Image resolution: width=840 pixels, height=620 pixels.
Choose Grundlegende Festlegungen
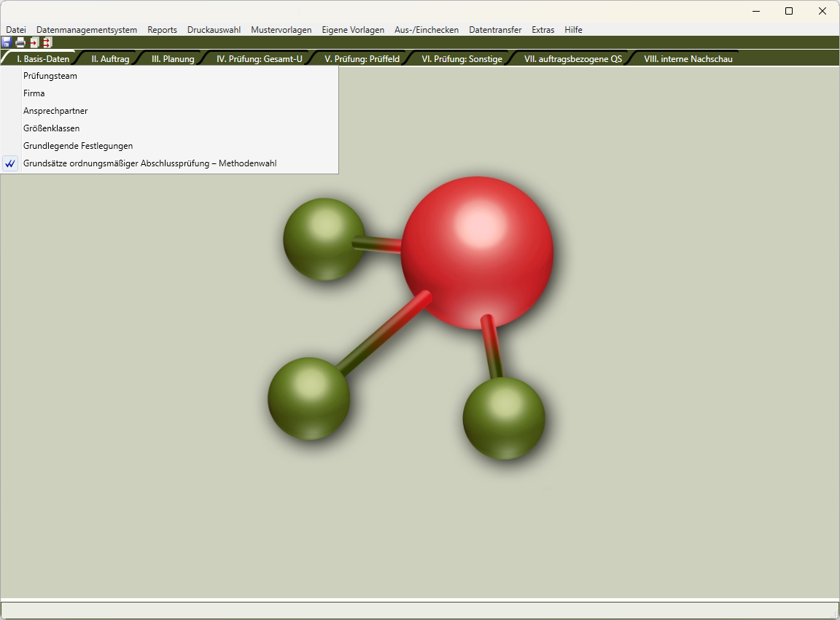[x=78, y=146]
